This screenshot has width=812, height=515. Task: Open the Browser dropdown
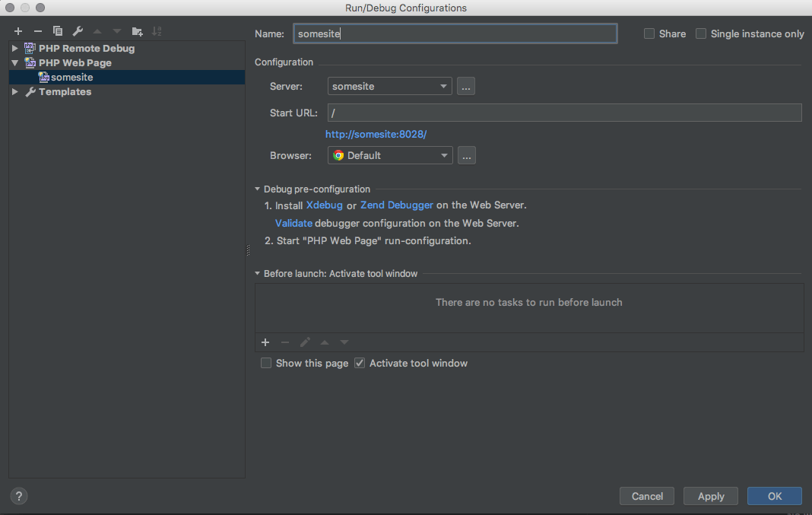click(390, 155)
